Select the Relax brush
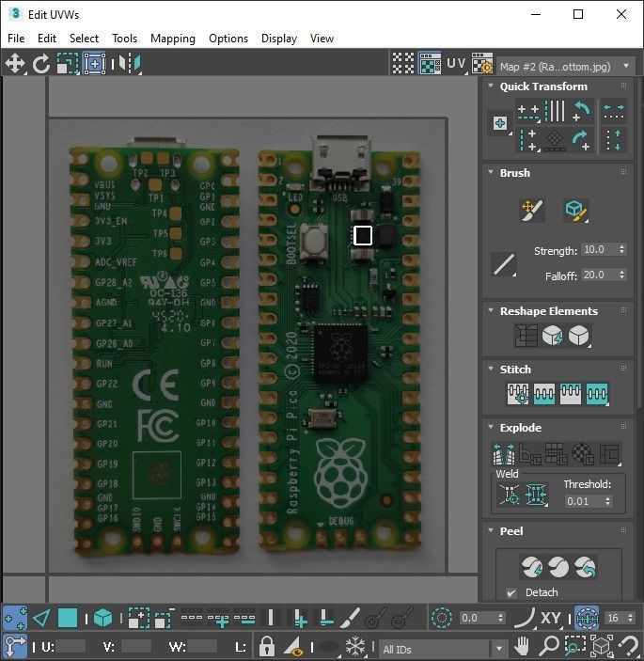Screen dimensions: 644x661 [x=576, y=210]
